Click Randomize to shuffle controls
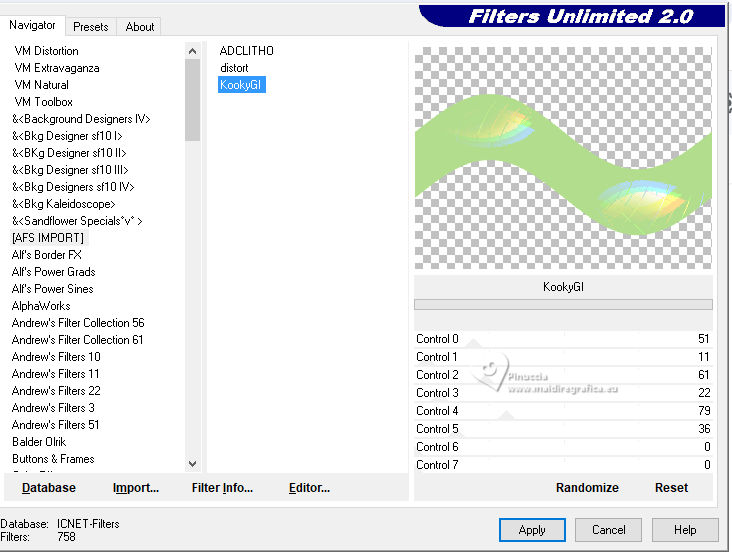 pos(587,488)
